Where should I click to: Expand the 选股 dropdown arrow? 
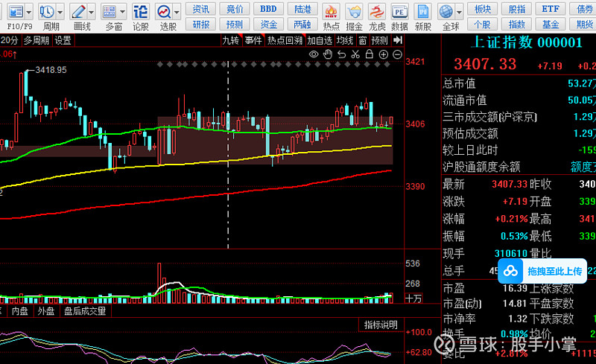point(177,13)
